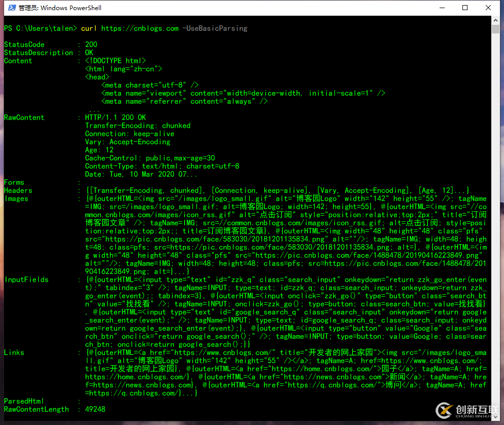The width and height of the screenshot is (504, 425).
Task: Click the InputFields label
Action: 26,280
